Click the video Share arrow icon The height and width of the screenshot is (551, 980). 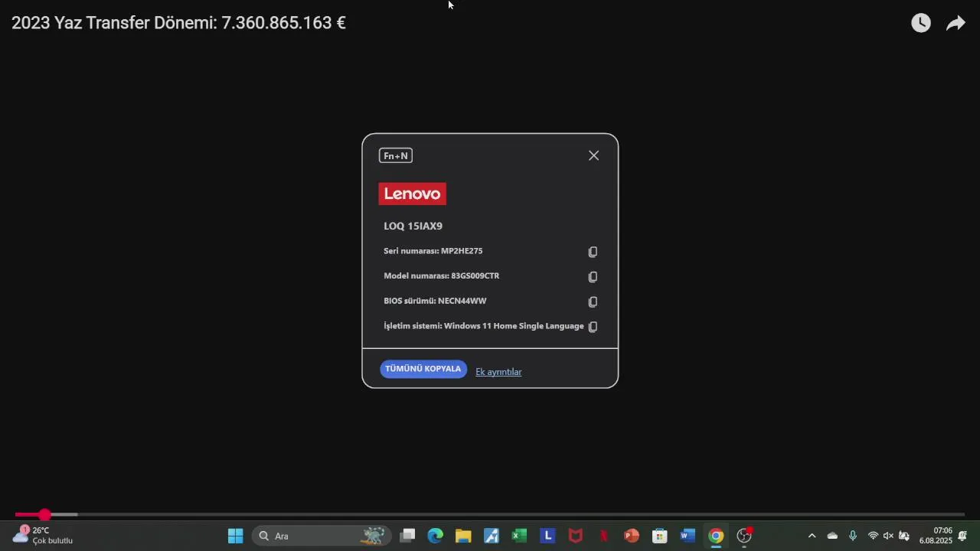click(955, 23)
